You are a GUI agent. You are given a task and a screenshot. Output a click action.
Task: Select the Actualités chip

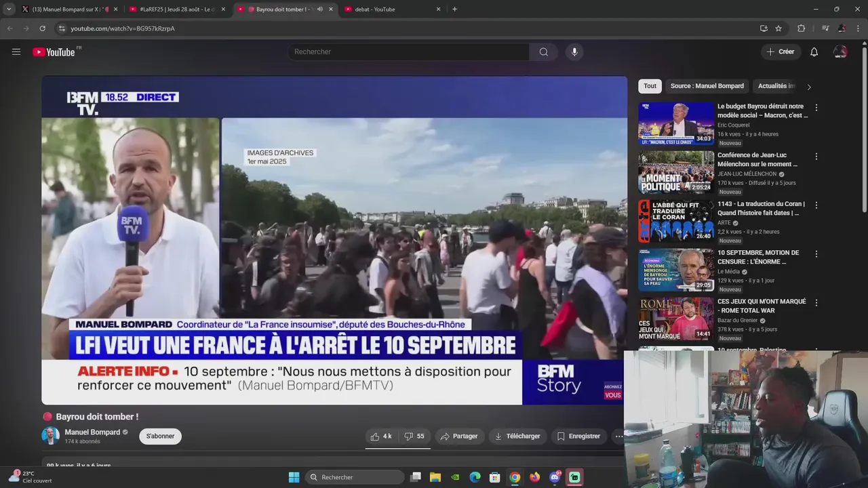pos(776,86)
